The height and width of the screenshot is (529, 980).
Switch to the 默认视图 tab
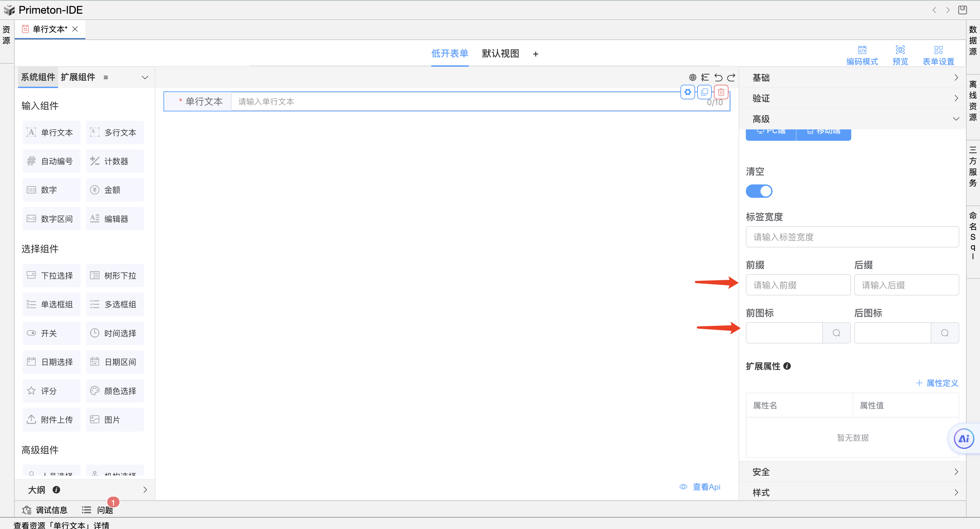tap(500, 54)
